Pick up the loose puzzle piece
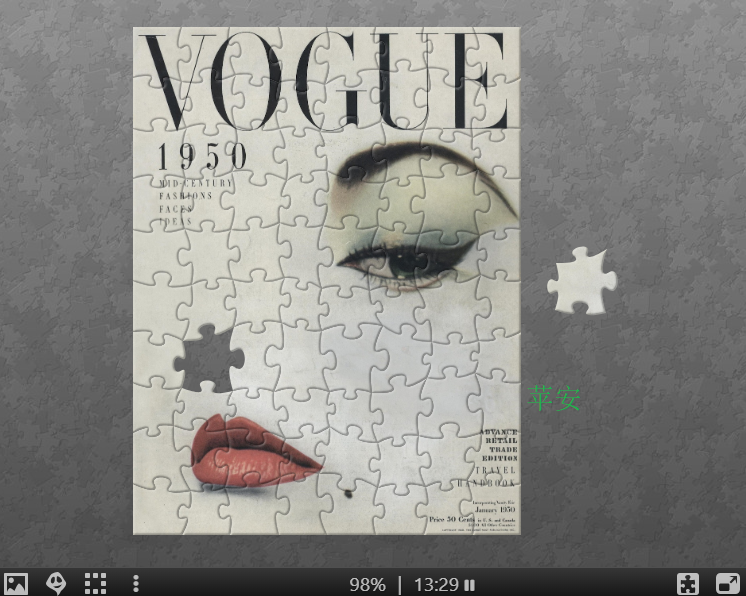 tap(582, 281)
